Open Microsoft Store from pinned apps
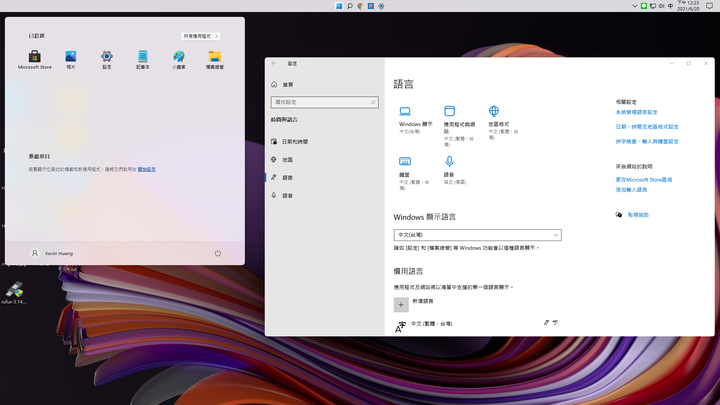This screenshot has width=720, height=405. point(34,60)
